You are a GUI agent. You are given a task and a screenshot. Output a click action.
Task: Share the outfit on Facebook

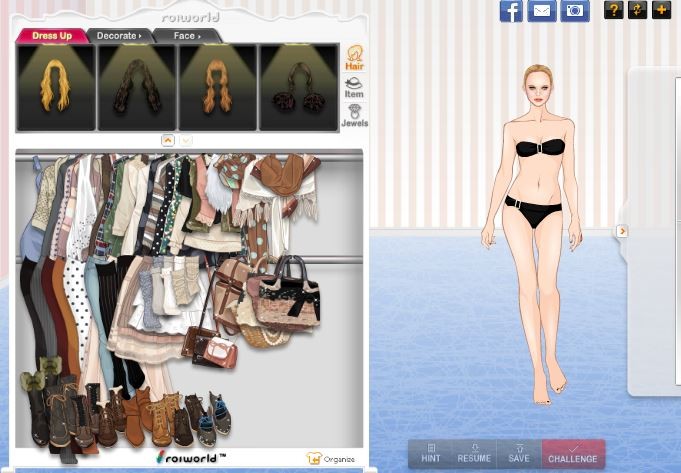(511, 11)
